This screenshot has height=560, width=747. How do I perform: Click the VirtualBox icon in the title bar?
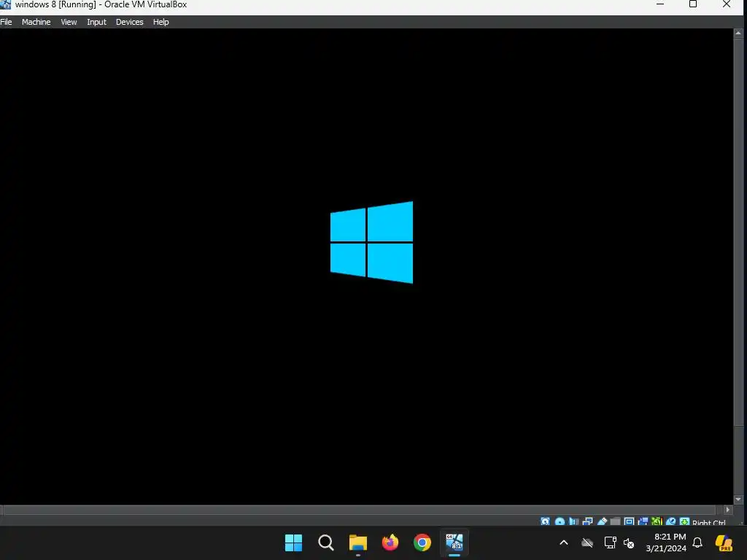pos(5,5)
